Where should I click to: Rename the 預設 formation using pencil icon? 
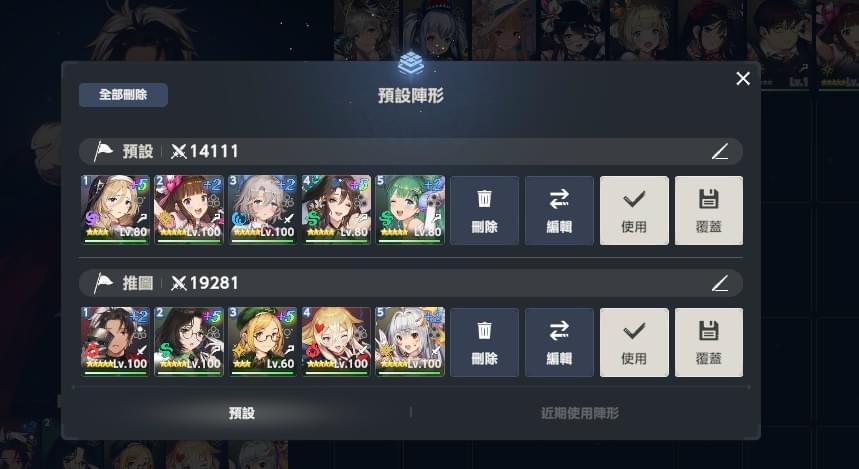pyautogui.click(x=720, y=151)
